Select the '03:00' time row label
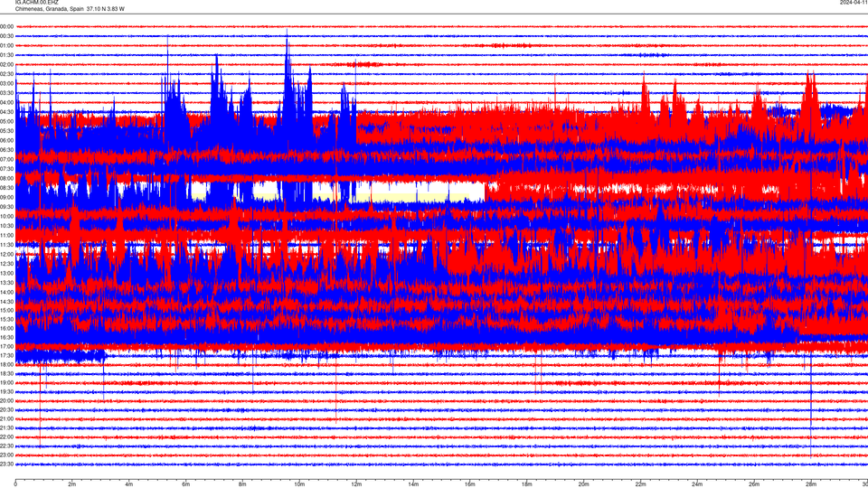The height and width of the screenshot is (488, 868). [6, 83]
